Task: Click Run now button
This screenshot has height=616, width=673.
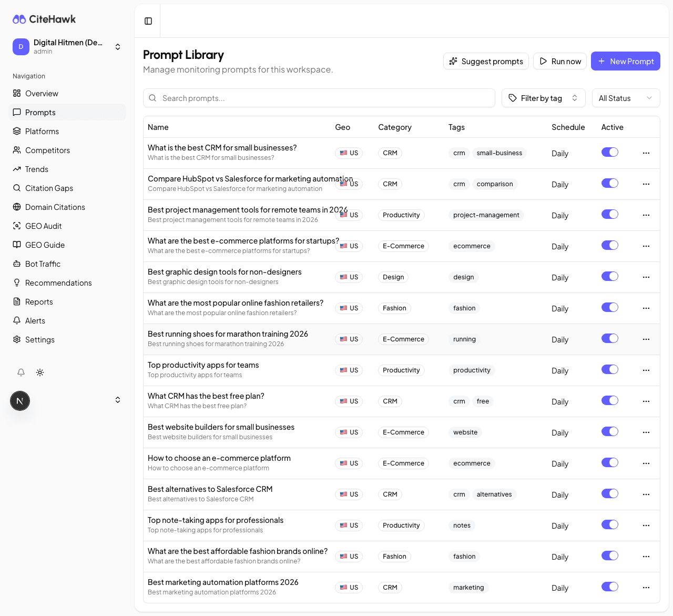Action: click(x=560, y=61)
